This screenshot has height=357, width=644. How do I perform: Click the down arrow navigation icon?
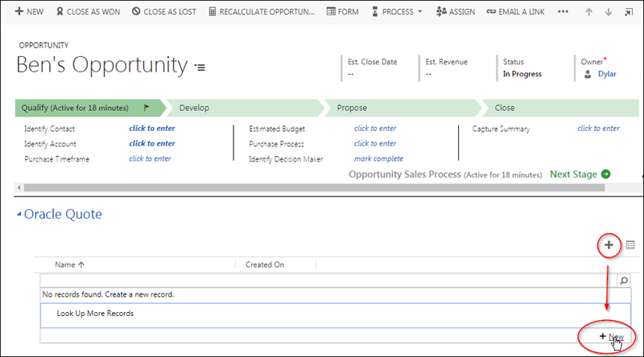(608, 12)
